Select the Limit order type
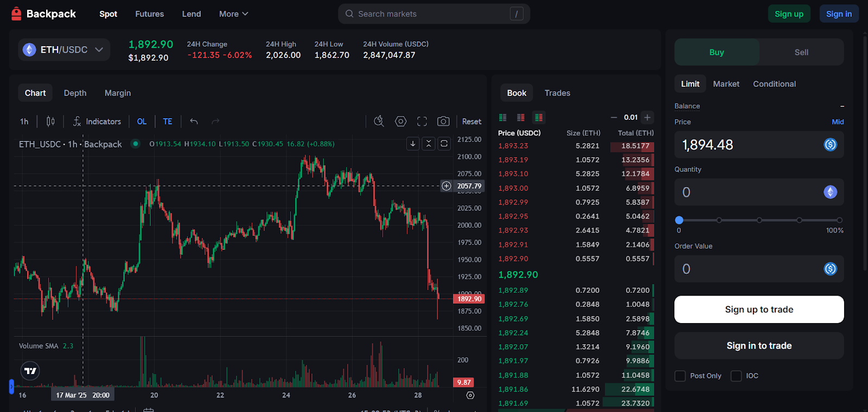 (x=690, y=84)
